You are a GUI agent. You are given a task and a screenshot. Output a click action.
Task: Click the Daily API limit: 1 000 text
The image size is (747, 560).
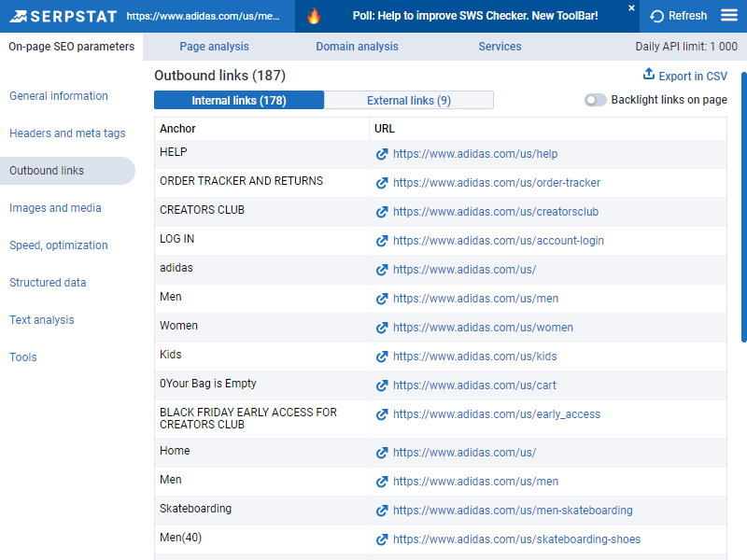tap(686, 47)
